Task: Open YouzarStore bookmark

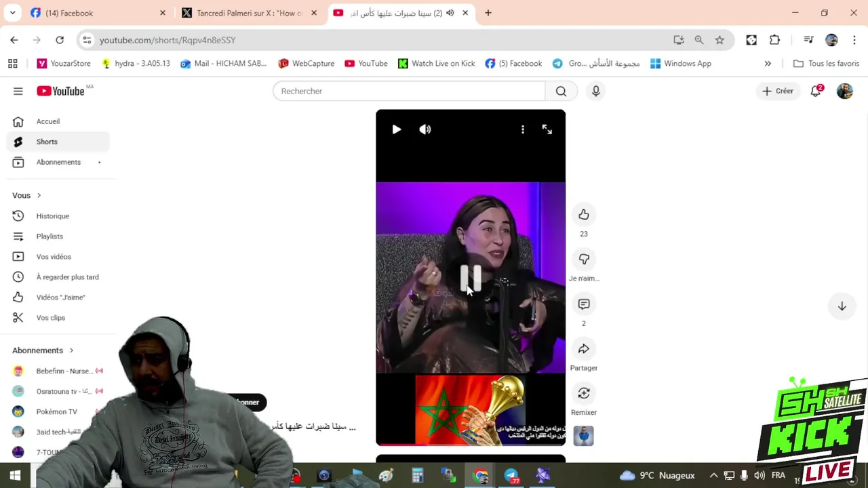Action: point(64,64)
